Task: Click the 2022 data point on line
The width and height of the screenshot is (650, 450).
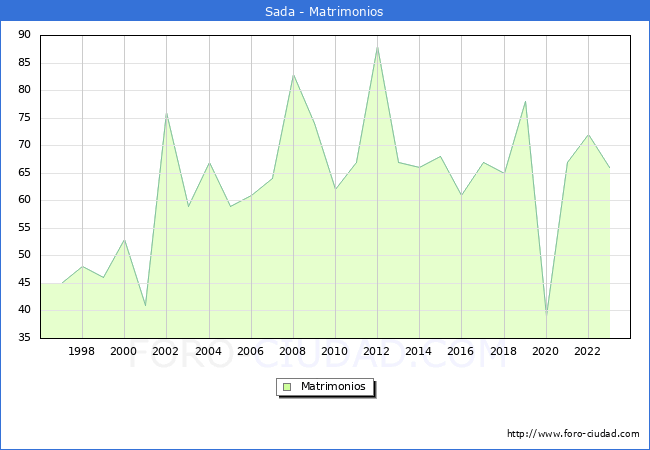Action: (588, 135)
